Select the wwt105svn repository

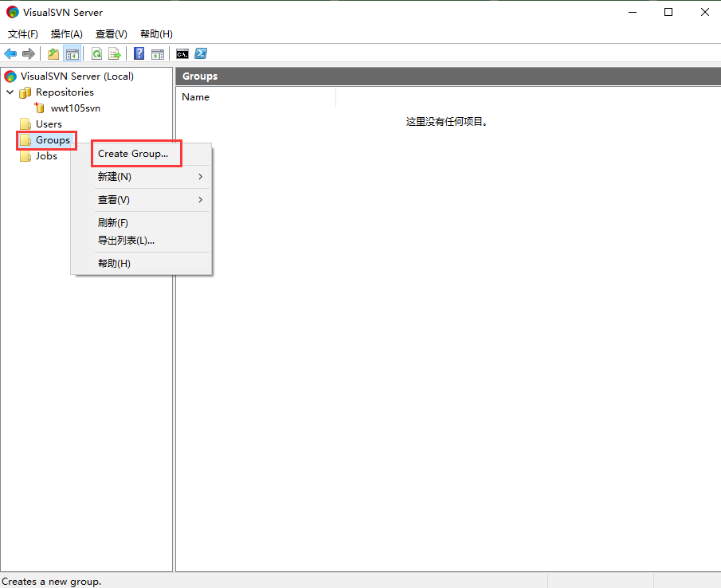pos(75,108)
